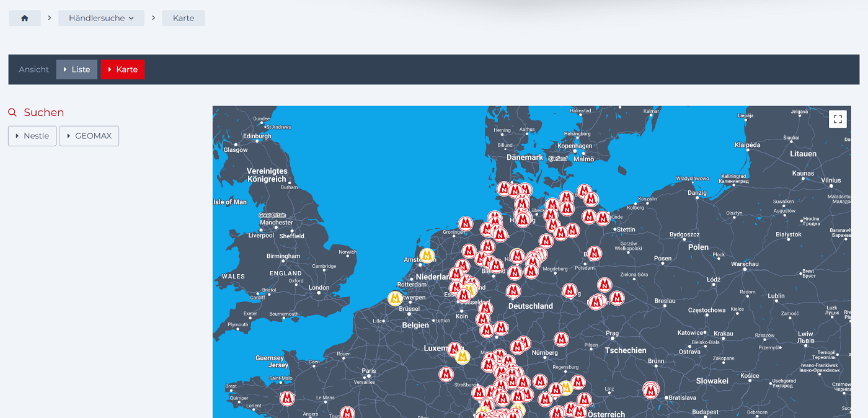The image size is (868, 418).
Task: Select the yellow marker near Antwerpen
Action: pyautogui.click(x=395, y=298)
